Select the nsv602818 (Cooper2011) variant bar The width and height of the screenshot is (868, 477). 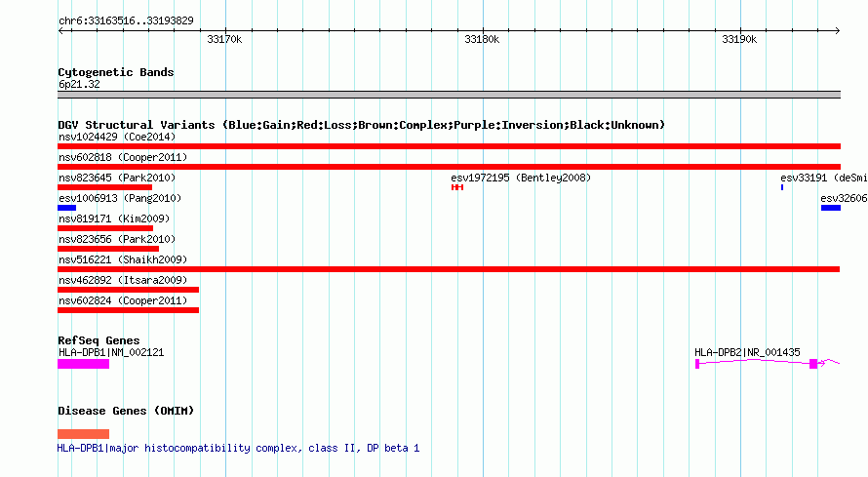449,167
